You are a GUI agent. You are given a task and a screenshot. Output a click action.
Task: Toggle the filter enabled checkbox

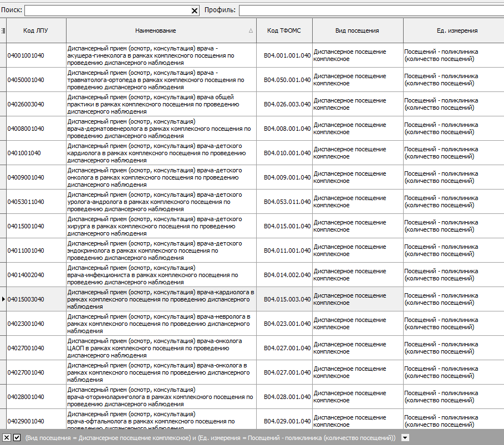[x=17, y=438]
